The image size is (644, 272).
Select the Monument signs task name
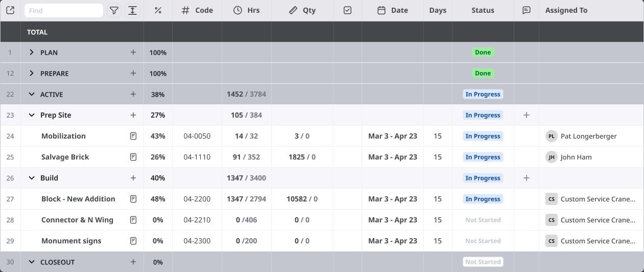pos(71,241)
